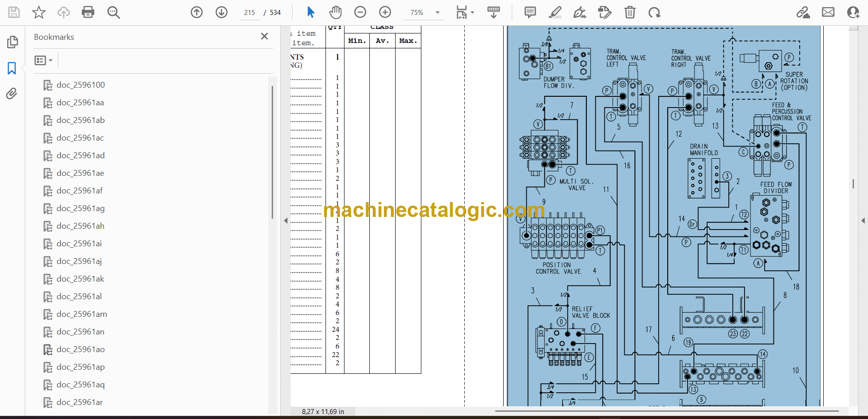Toggle the Bookmarks panel icon
This screenshot has height=419, width=868.
click(12, 68)
